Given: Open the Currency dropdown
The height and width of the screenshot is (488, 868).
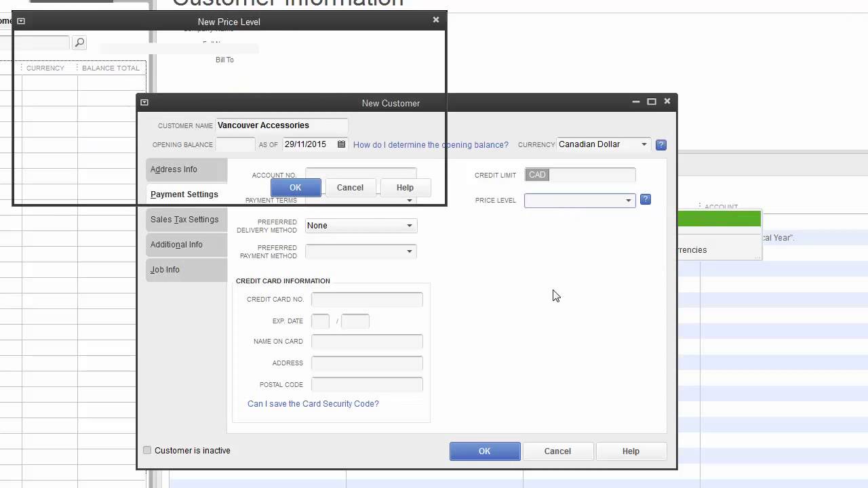Looking at the screenshot, I should click(x=644, y=144).
